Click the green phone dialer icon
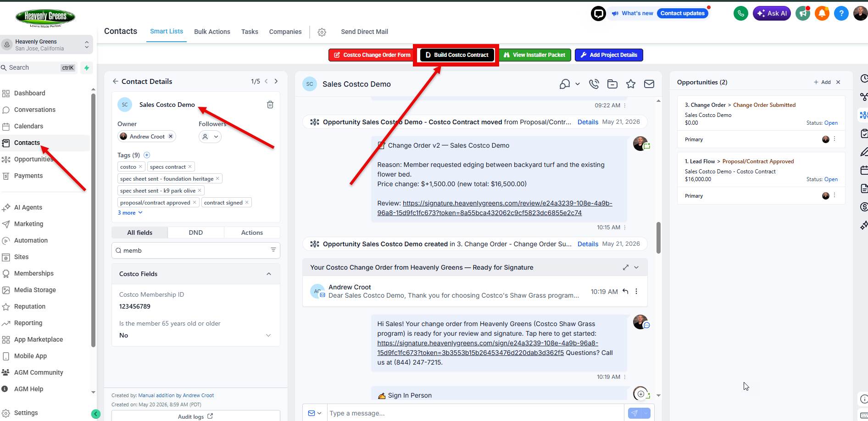868x421 pixels. pos(740,13)
